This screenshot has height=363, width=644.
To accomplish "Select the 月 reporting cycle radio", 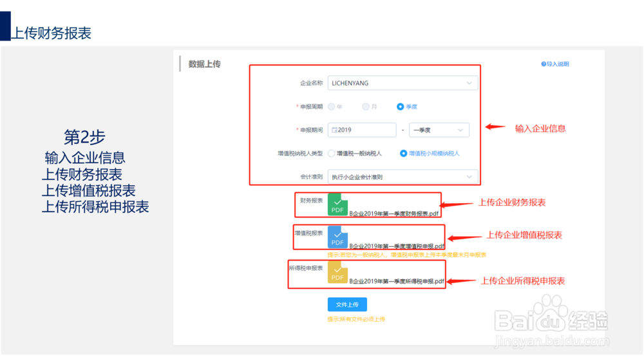I will click(x=366, y=106).
